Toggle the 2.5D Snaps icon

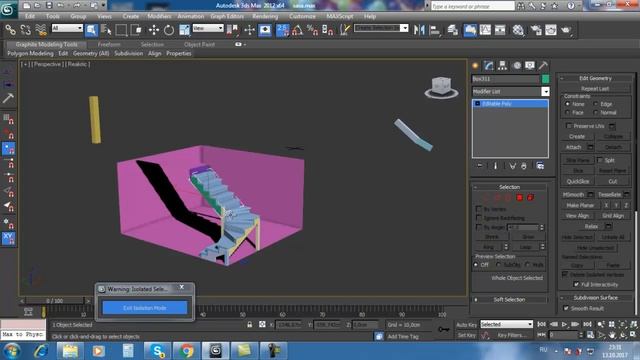coord(282,30)
